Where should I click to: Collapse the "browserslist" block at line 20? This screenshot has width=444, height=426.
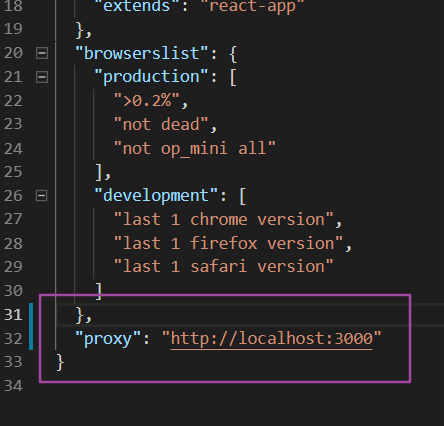click(42, 53)
